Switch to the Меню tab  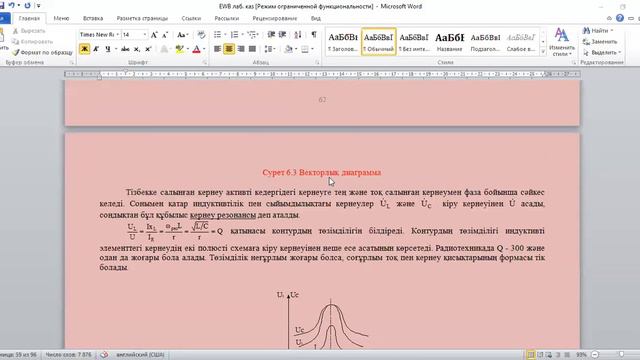click(61, 18)
